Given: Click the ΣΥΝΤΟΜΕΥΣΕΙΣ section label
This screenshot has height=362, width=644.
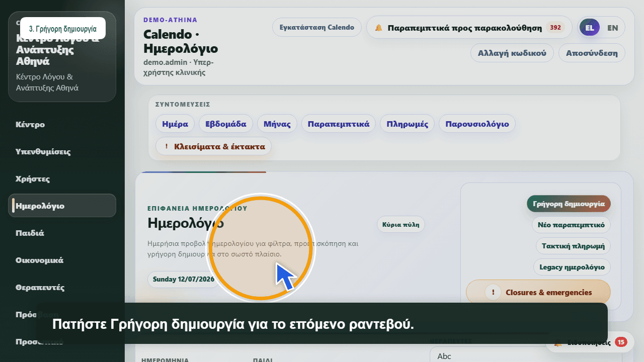Looking at the screenshot, I should coord(183,105).
